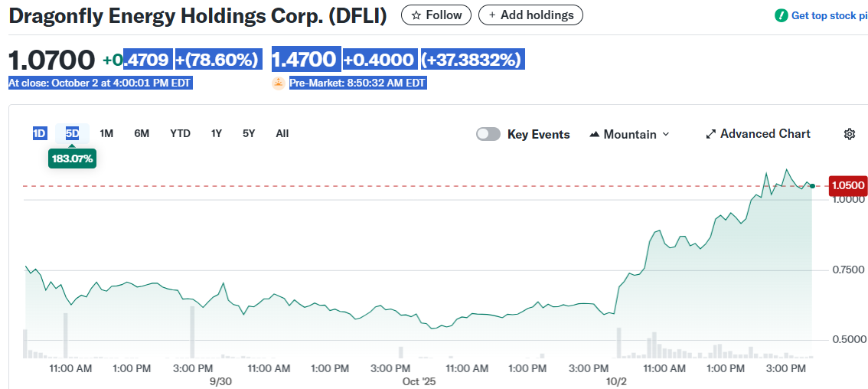The width and height of the screenshot is (868, 389).
Task: Click the green 183.07% tooltip badge
Action: (72, 159)
